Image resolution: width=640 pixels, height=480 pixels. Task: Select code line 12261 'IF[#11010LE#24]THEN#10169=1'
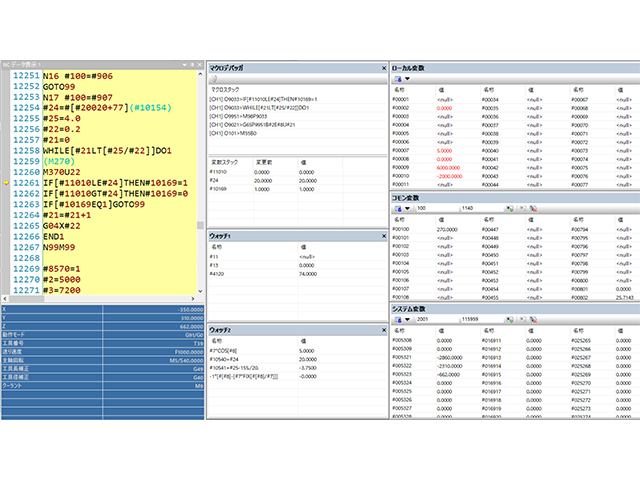coord(115,183)
